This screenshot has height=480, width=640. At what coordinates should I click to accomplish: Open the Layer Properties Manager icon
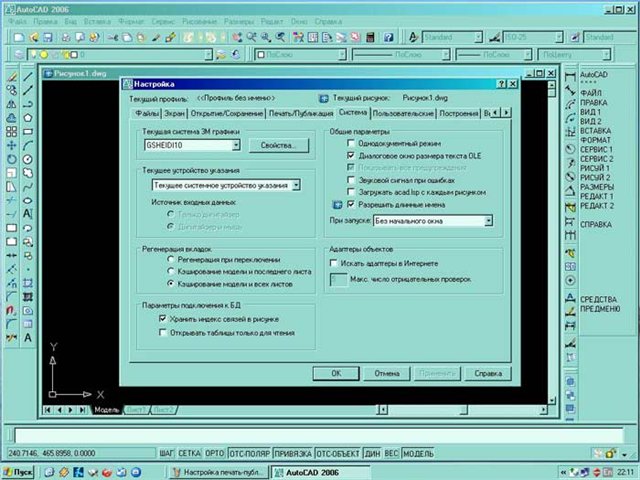coord(19,54)
